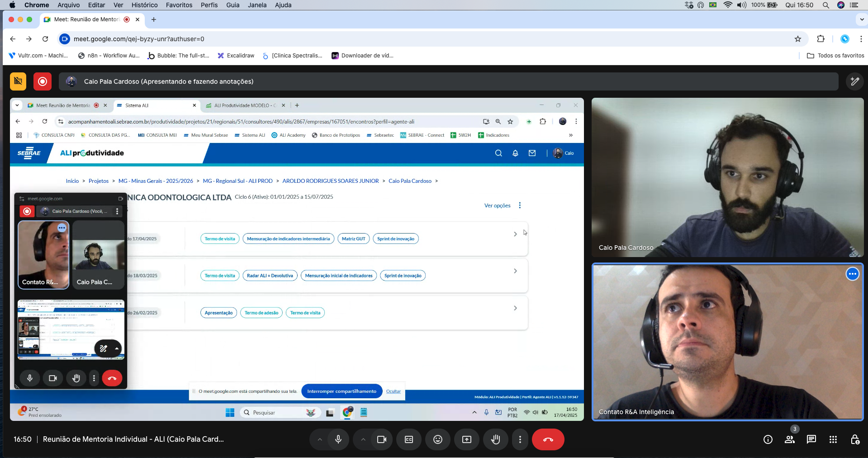Toggle annotations in the picture-in-picture preview

[104, 348]
